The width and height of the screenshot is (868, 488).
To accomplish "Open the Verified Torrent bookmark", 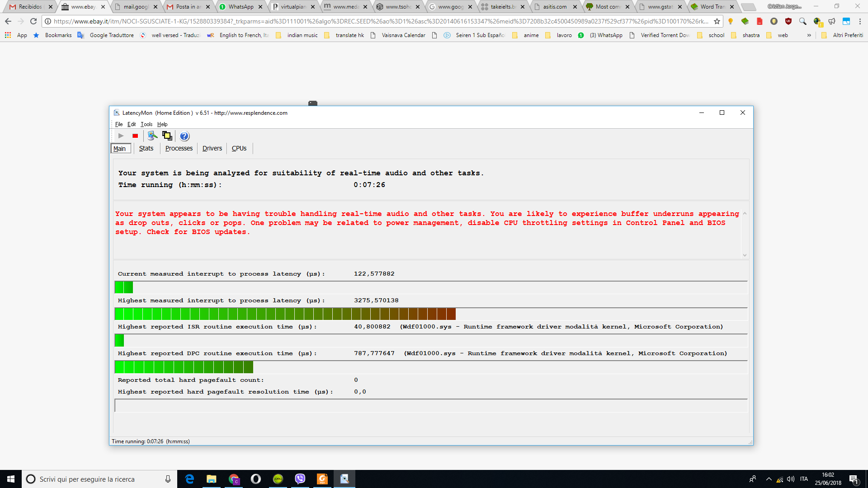I will tap(659, 35).
